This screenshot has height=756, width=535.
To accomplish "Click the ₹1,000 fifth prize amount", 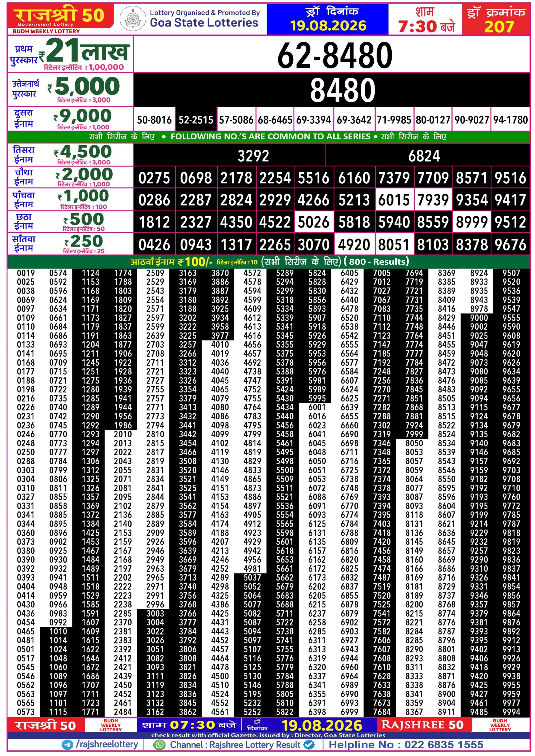I will (83, 196).
